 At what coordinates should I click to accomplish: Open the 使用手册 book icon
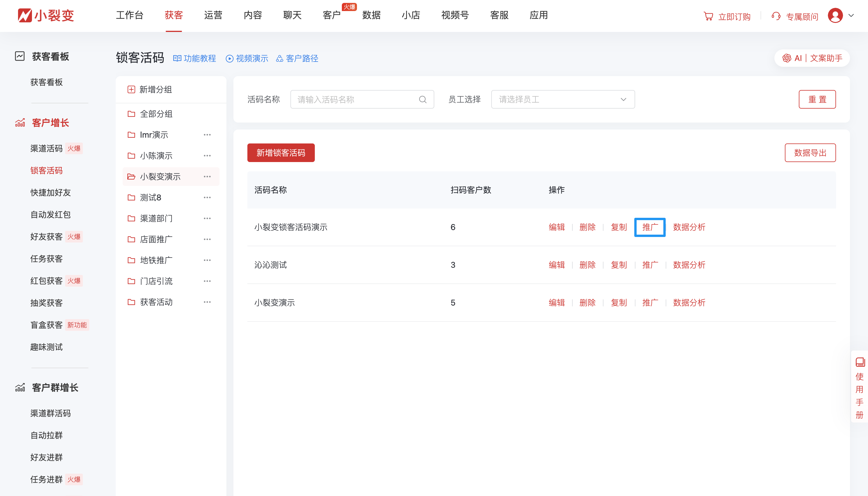[x=860, y=362]
